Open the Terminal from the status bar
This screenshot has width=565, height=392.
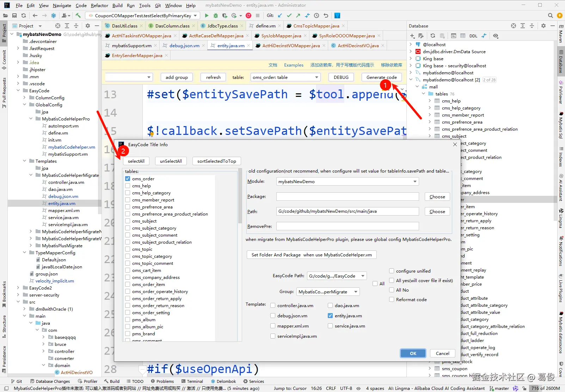click(192, 381)
